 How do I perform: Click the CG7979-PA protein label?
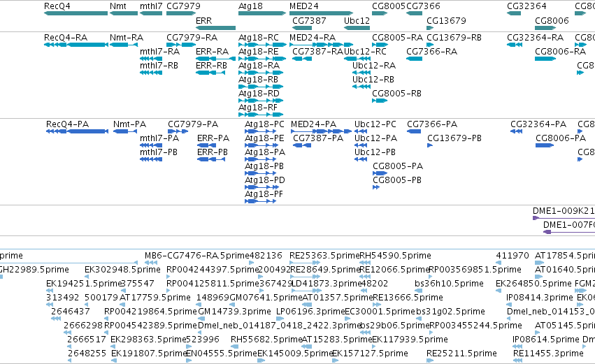pos(193,124)
